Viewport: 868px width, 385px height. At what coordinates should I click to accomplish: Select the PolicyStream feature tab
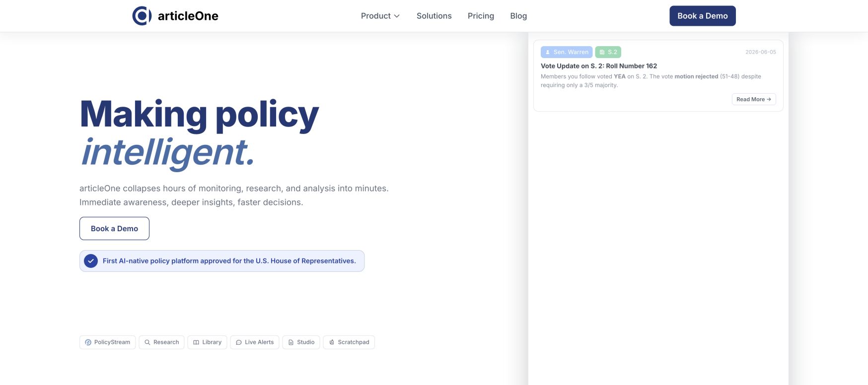click(107, 342)
